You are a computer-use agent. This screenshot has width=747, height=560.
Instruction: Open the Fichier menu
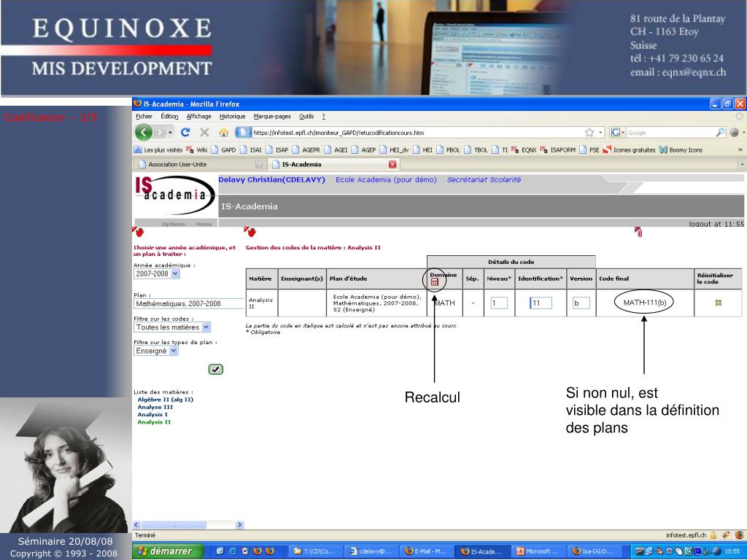[x=144, y=116]
